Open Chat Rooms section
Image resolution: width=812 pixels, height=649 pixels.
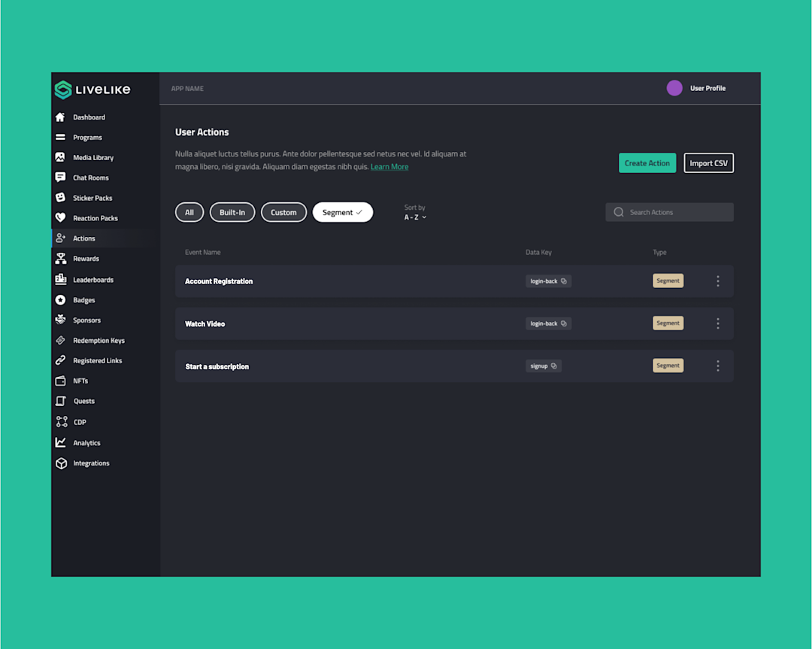91,177
